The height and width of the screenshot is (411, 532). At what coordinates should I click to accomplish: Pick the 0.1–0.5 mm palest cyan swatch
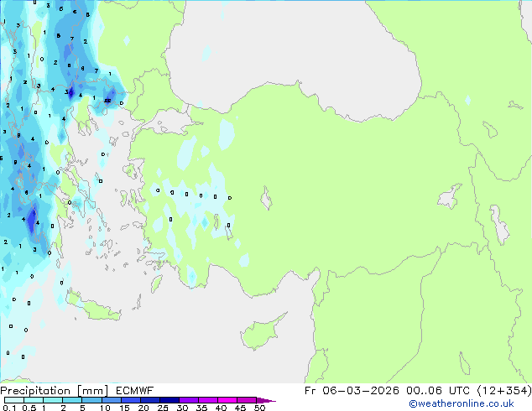click(14, 400)
